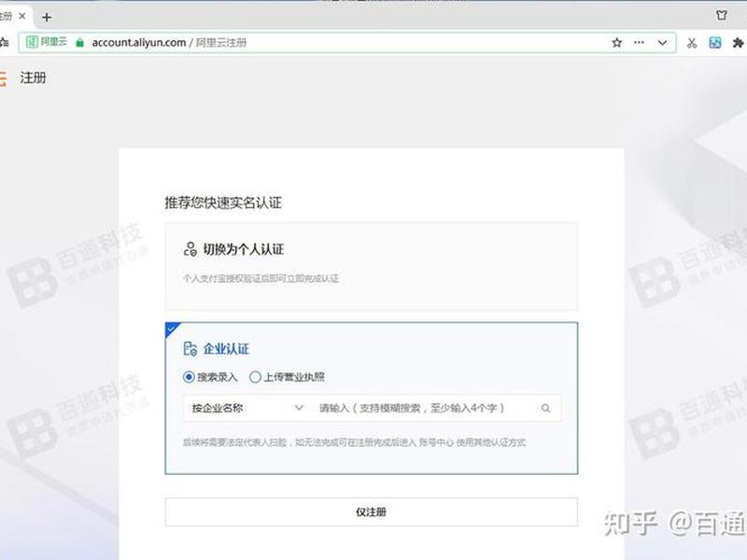This screenshot has width=747, height=560.
Task: Select the 切换为个人认证 card
Action: point(371,266)
